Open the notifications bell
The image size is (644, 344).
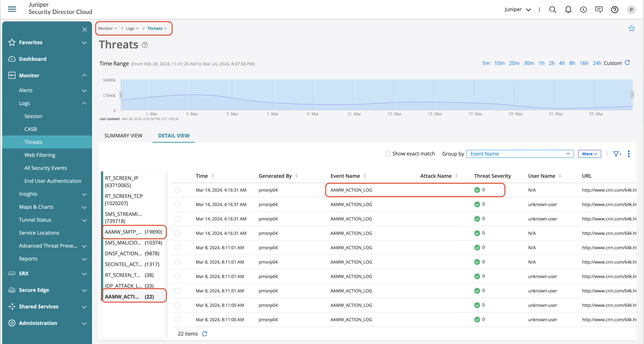pyautogui.click(x=568, y=9)
